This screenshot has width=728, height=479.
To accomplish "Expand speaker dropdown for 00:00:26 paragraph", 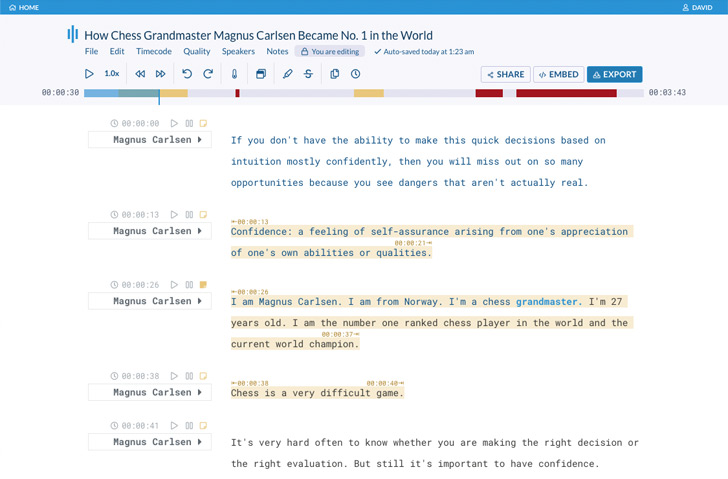I will pyautogui.click(x=200, y=301).
